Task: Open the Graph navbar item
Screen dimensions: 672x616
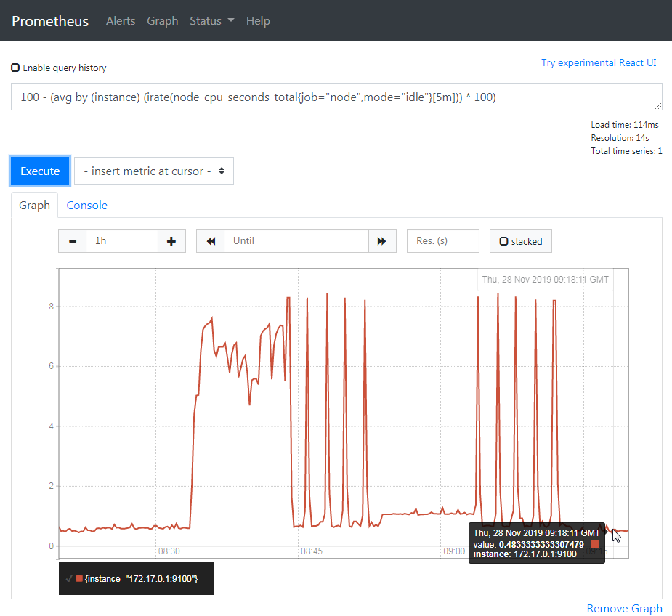Action: pyautogui.click(x=163, y=20)
